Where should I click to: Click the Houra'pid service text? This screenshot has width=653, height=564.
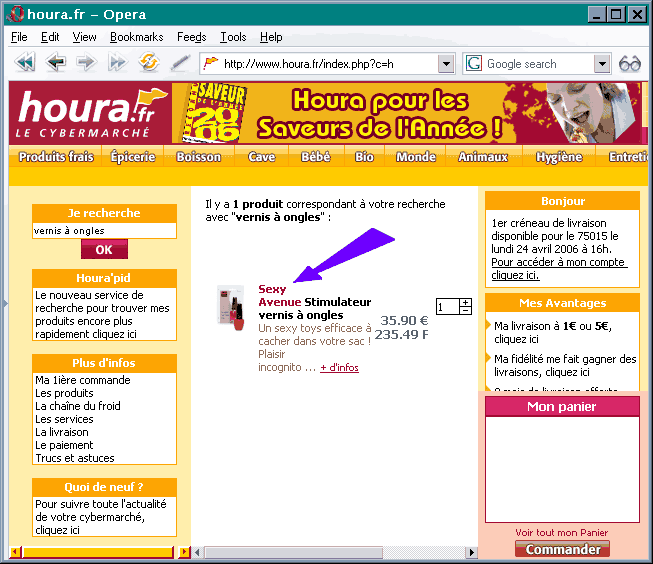pos(102,314)
